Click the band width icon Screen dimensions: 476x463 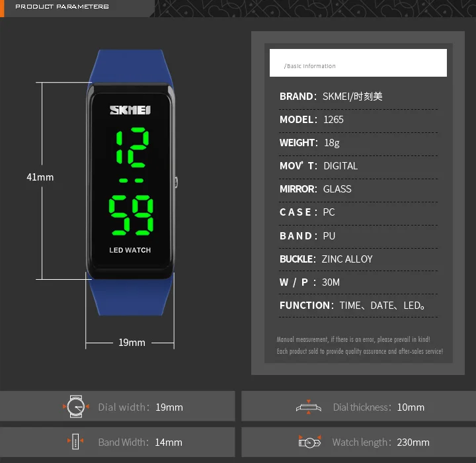click(75, 441)
